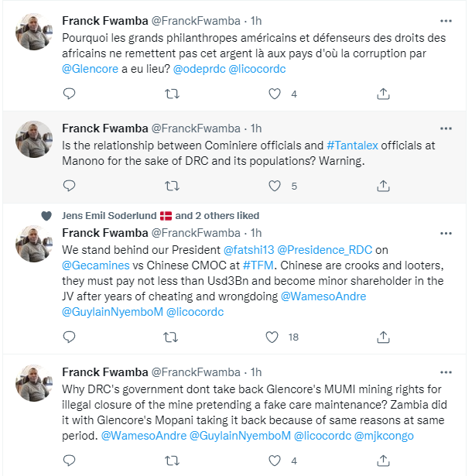The height and width of the screenshot is (476, 472).
Task: Reply to the MUMI mining rights tweet
Action: 69,461
